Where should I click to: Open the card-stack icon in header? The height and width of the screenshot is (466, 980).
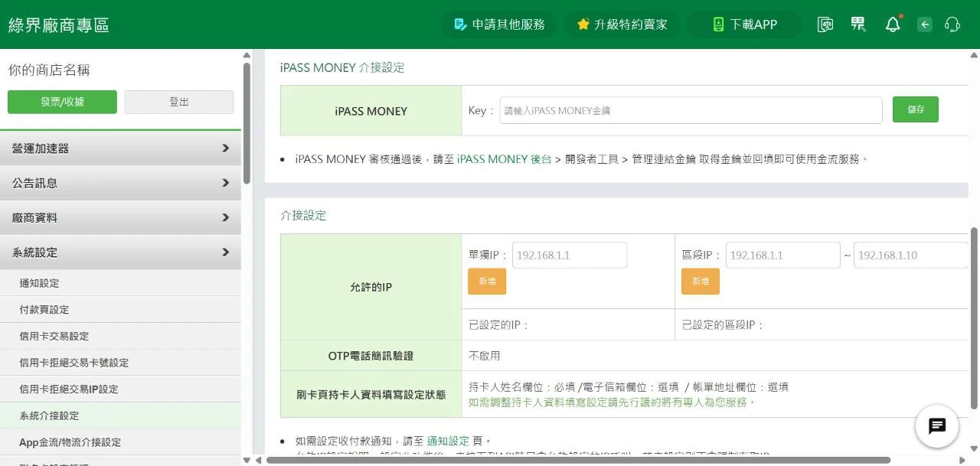click(825, 24)
